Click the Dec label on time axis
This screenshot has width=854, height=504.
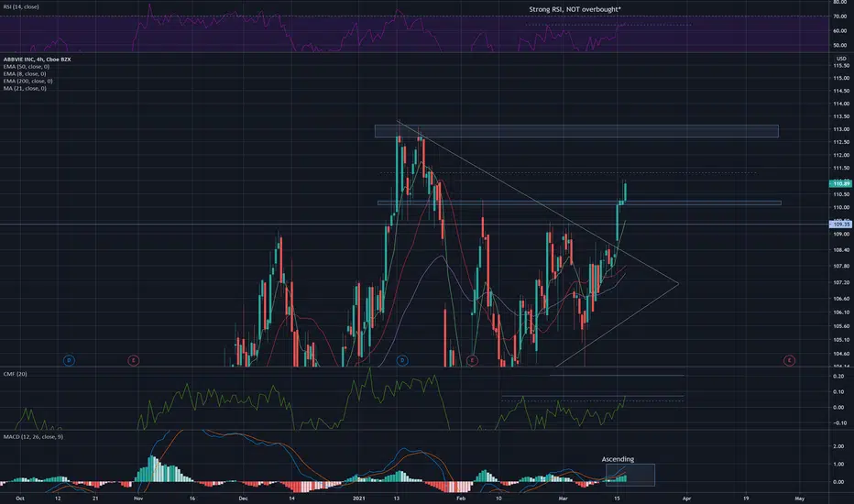click(243, 498)
